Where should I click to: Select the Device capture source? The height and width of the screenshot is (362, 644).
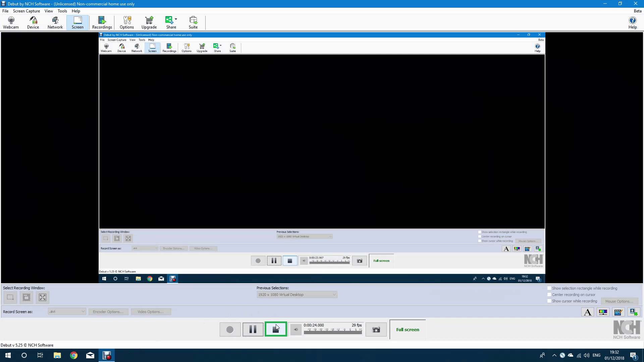(x=33, y=23)
